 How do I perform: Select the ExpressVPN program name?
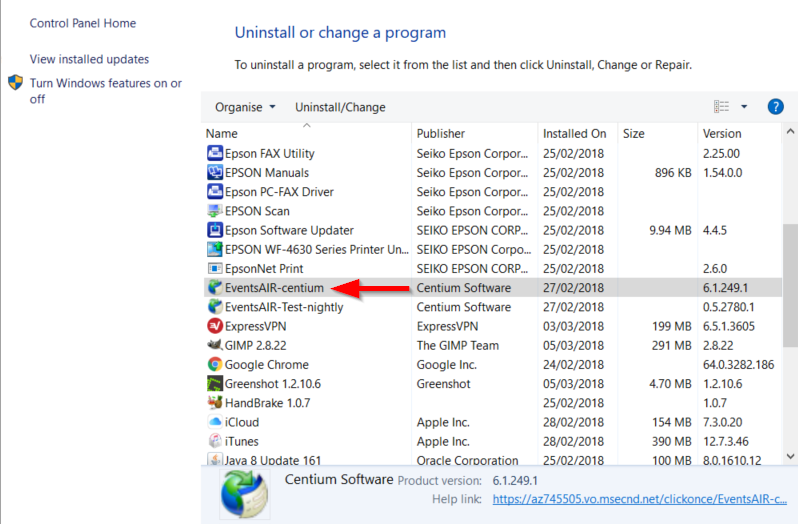click(x=255, y=326)
